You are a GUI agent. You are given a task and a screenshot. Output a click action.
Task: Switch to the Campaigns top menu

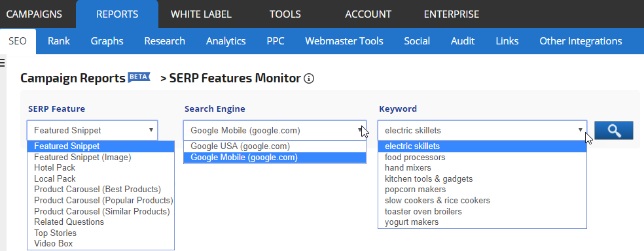(x=34, y=14)
